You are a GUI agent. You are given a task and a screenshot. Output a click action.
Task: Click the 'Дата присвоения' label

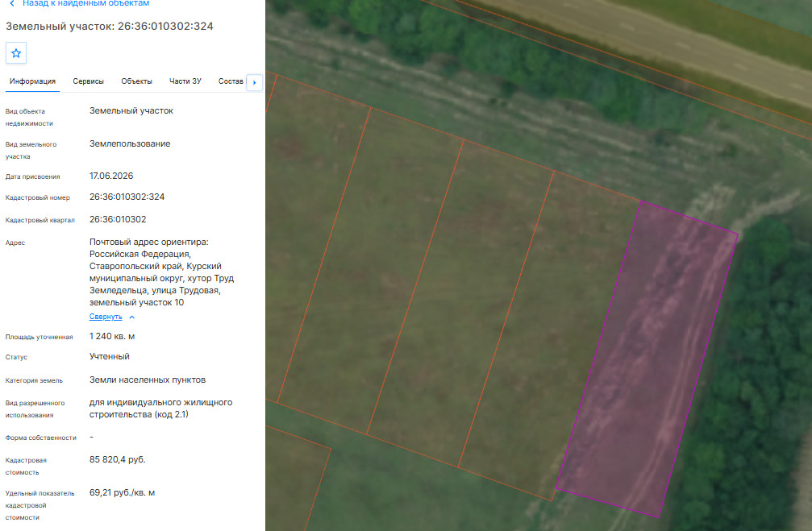coord(32,177)
